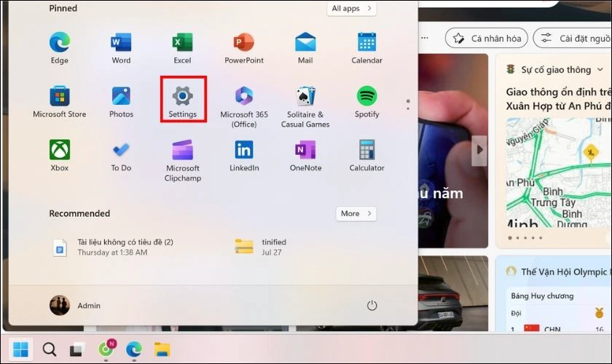The width and height of the screenshot is (612, 364).
Task: Click the Windows Start button in taskbar
Action: 20,349
